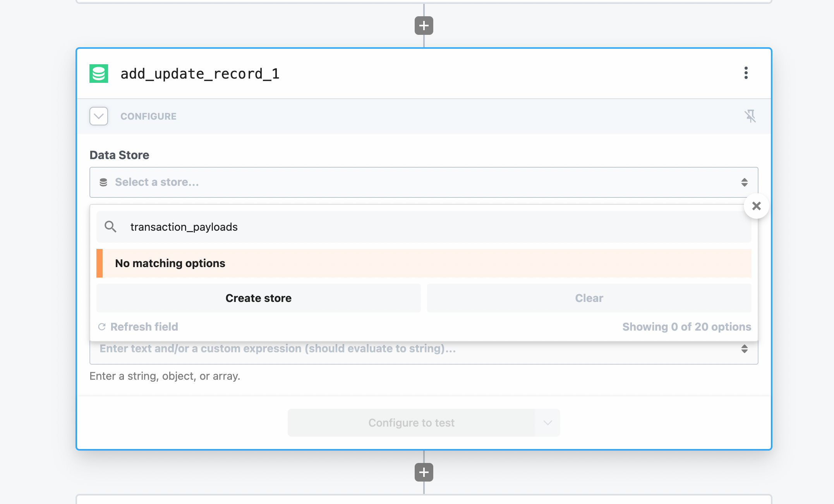Open the Select a store dropdown
This screenshot has height=504, width=834.
[x=387, y=182]
